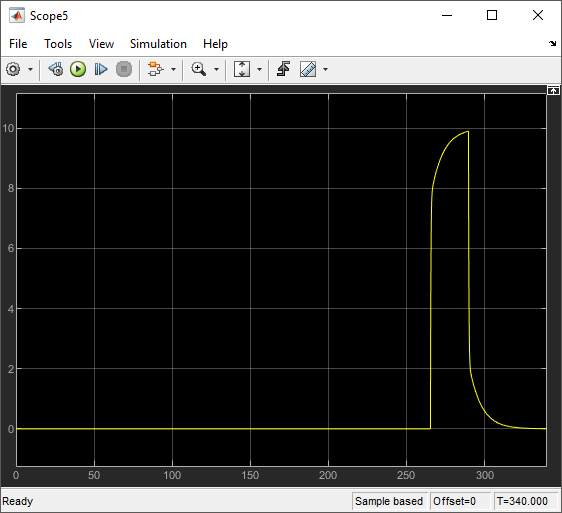Click the Step Back playback icon
562x513 pixels.
coord(56,69)
